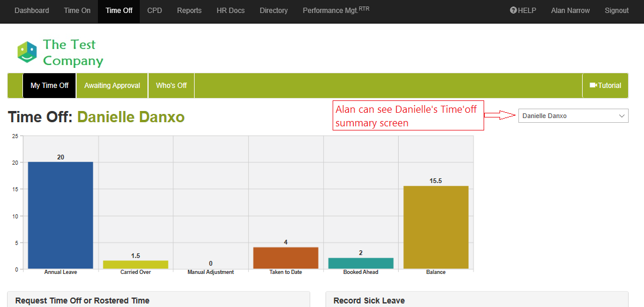Image resolution: width=644 pixels, height=307 pixels.
Task: Click the gold Balance bar in chart
Action: click(x=436, y=228)
